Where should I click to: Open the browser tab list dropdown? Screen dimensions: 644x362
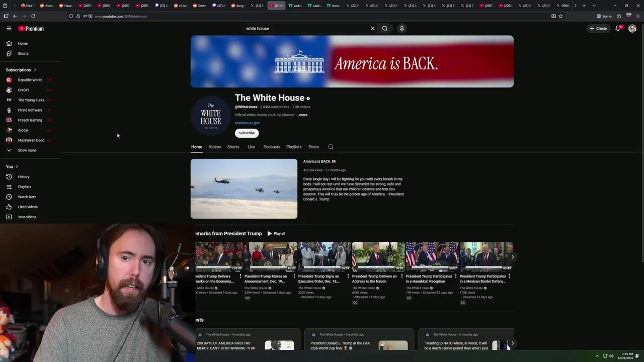pyautogui.click(x=594, y=6)
